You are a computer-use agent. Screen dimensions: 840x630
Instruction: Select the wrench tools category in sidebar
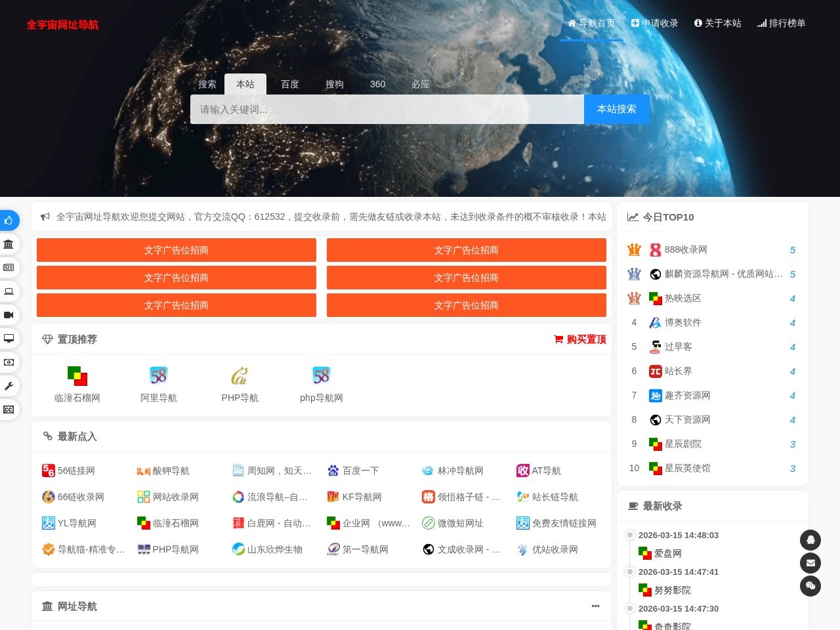9,386
